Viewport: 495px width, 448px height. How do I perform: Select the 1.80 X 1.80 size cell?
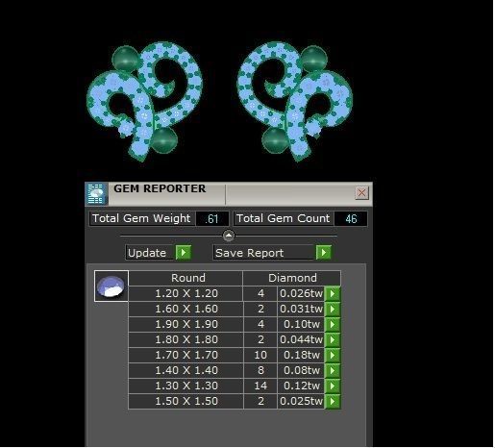pos(186,339)
